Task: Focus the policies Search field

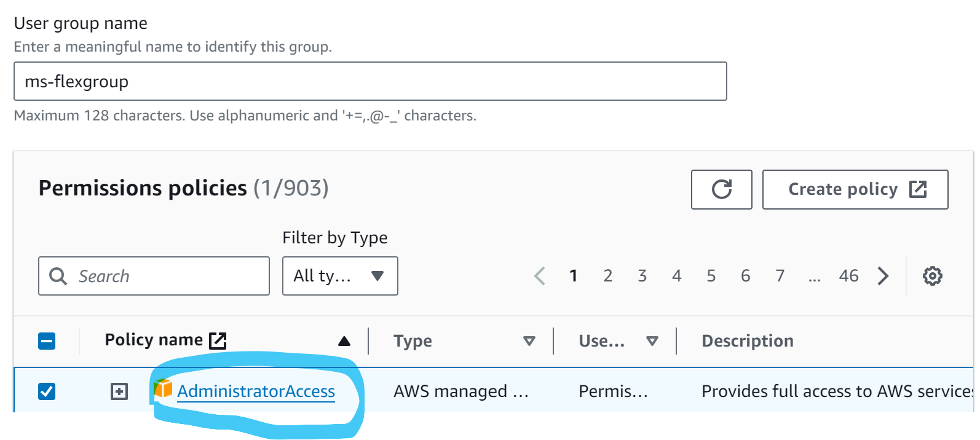Action: tap(154, 276)
